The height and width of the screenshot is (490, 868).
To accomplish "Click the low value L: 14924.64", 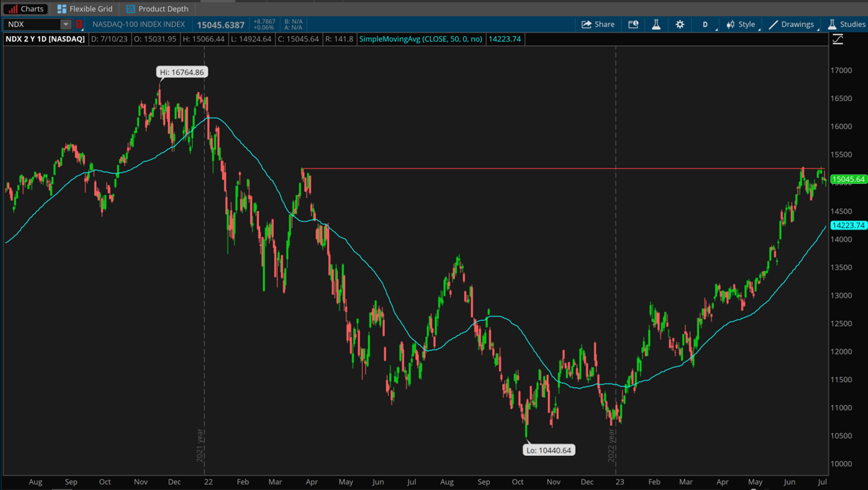I will click(x=250, y=39).
